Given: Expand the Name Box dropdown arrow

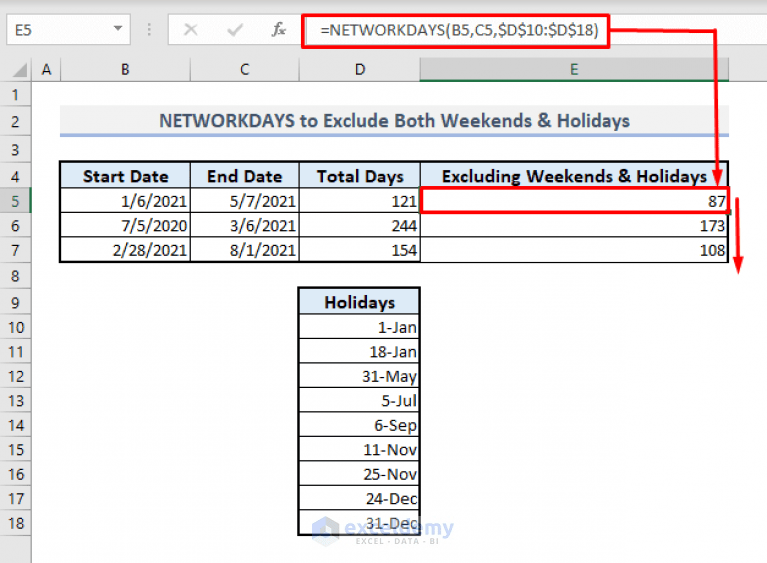Looking at the screenshot, I should (x=118, y=29).
